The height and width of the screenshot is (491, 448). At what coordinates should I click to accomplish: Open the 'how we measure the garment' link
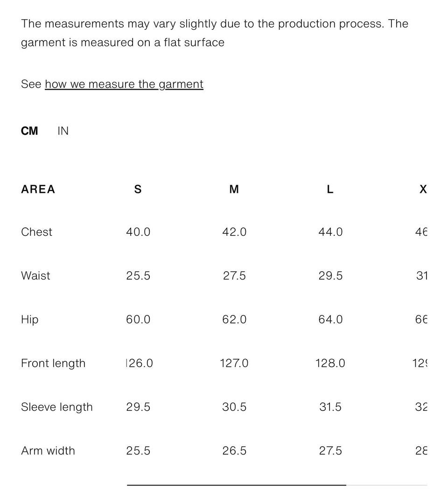[124, 84]
